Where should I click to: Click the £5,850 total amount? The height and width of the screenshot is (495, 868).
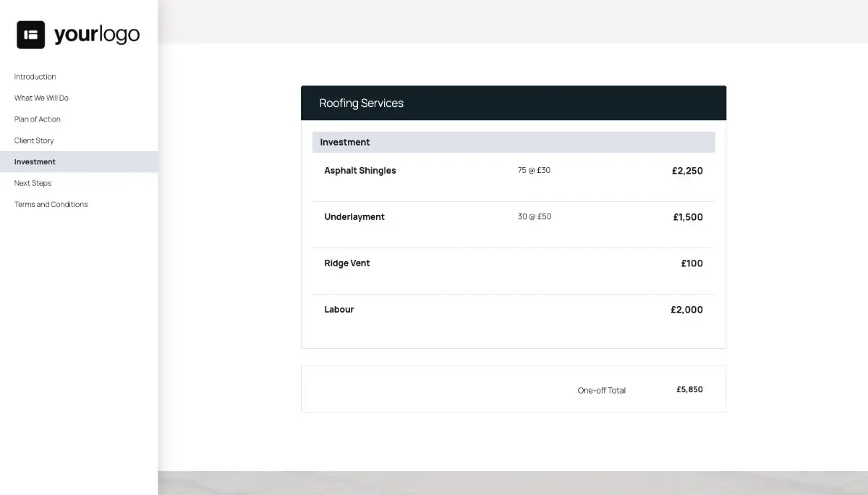click(689, 389)
